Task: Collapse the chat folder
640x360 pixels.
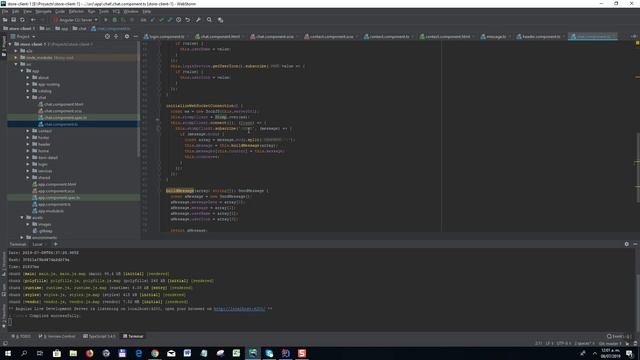Action: (x=28, y=98)
